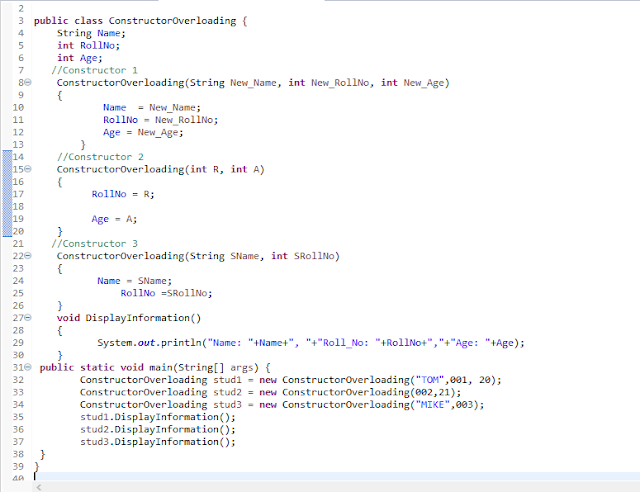This screenshot has height=492, width=640.
Task: Click the stud2.DisplayInformation() call
Action: tap(158, 429)
